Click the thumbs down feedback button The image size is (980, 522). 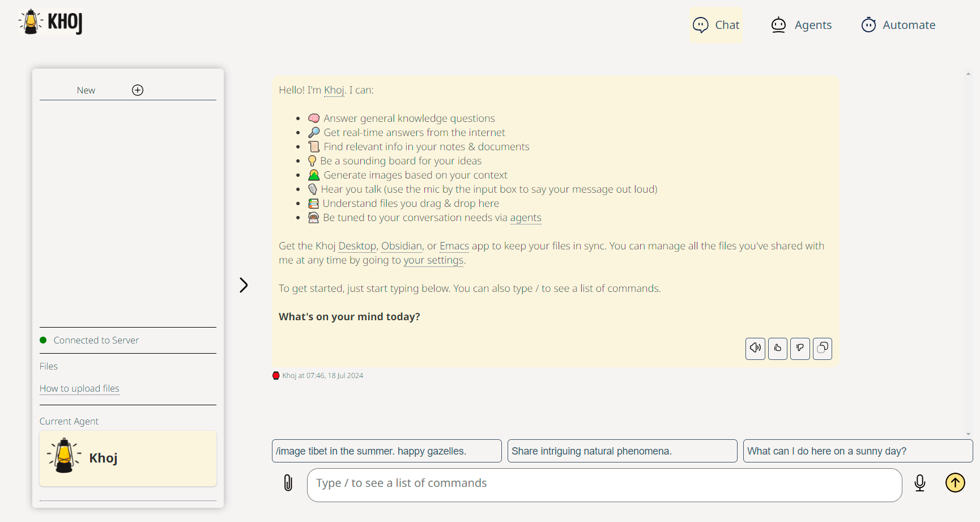click(800, 348)
